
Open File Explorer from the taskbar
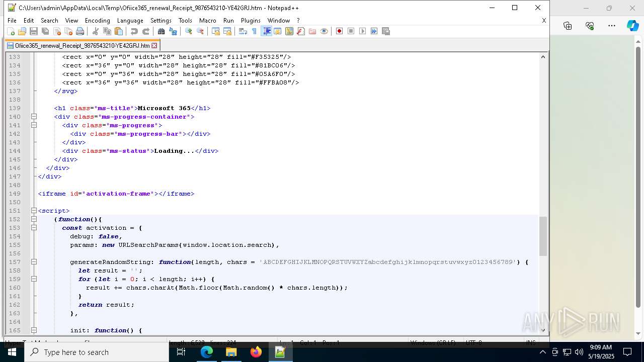pyautogui.click(x=231, y=352)
